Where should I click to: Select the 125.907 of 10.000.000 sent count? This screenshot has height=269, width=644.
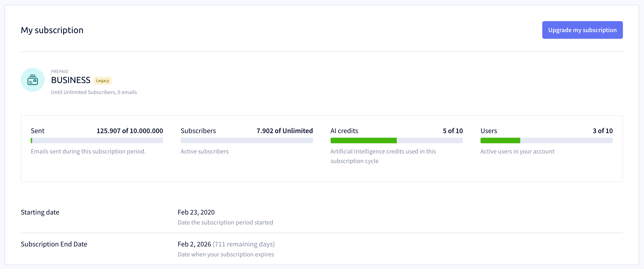130,131
